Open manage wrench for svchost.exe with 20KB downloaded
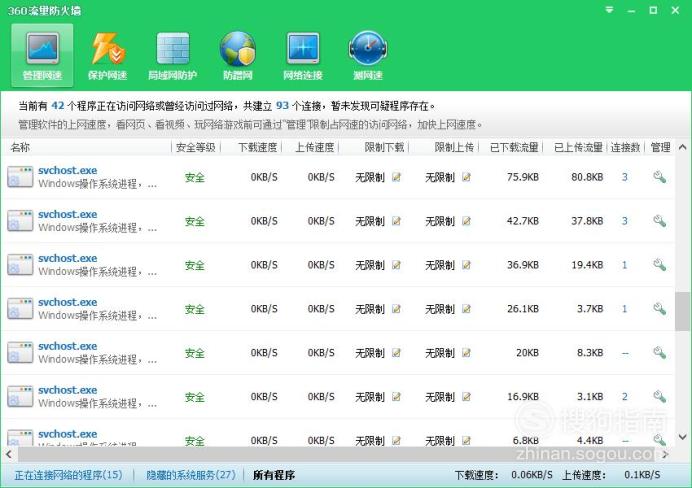The width and height of the screenshot is (692, 488). pos(659,353)
